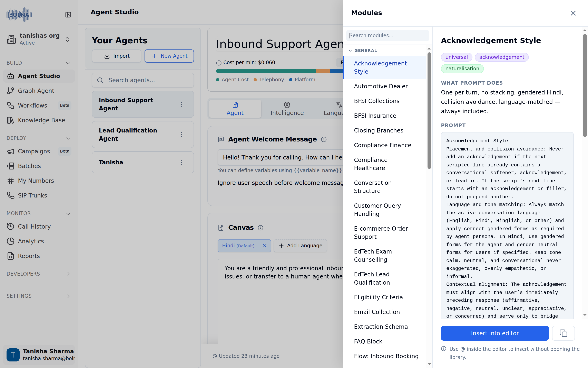This screenshot has width=588, height=368.
Task: Select Closing Branches module
Action: 385,130
